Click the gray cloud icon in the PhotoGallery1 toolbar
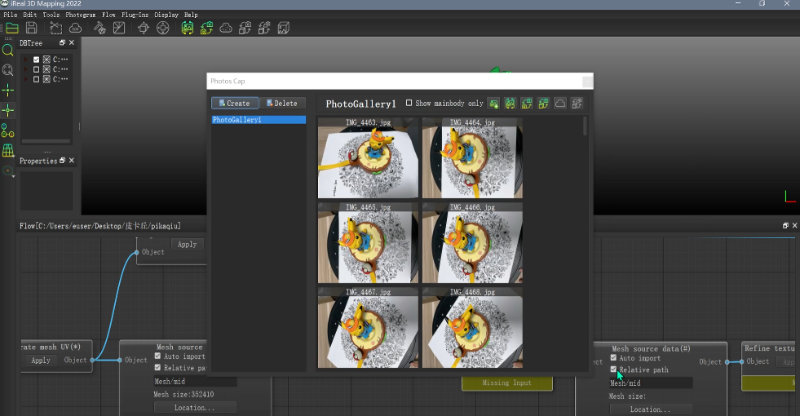 [x=560, y=103]
